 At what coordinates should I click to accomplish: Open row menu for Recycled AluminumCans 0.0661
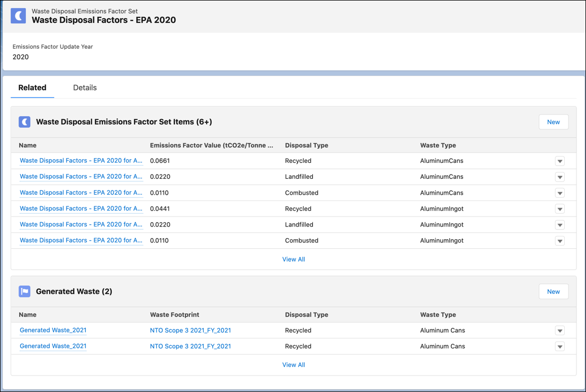tap(560, 161)
